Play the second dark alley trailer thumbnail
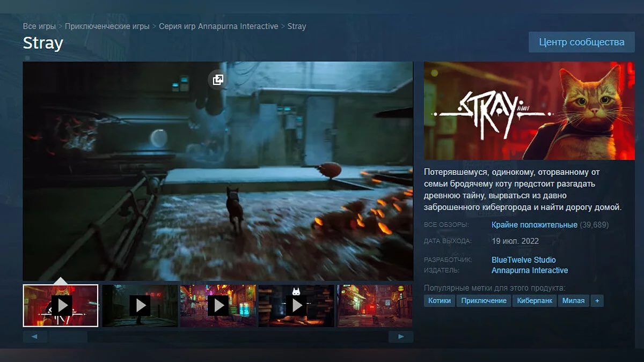644x362 pixels. click(x=140, y=306)
